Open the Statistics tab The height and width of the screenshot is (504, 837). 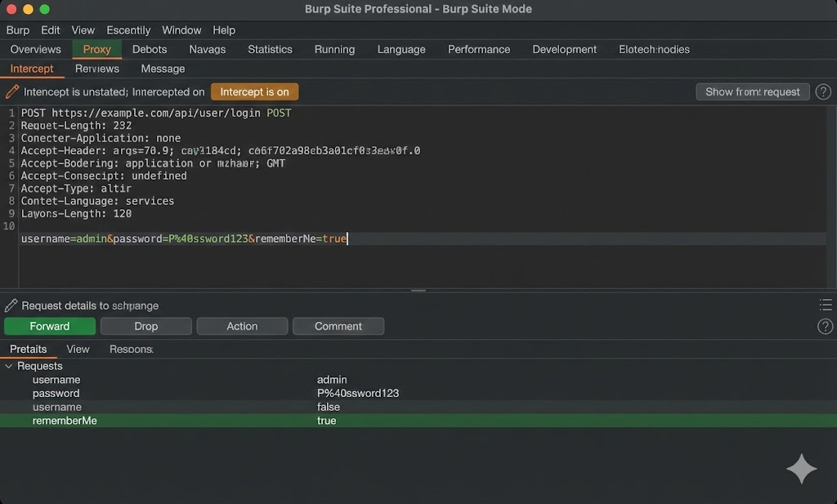pyautogui.click(x=270, y=49)
